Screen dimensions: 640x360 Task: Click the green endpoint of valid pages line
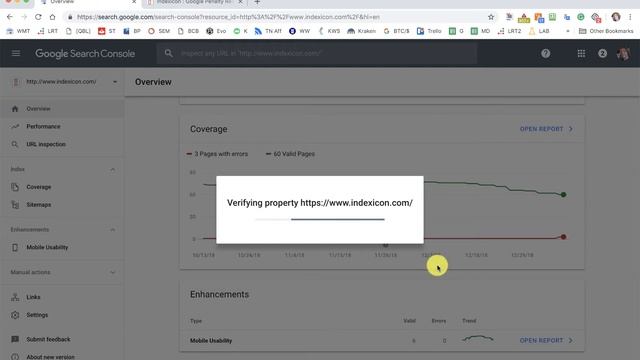point(563,195)
